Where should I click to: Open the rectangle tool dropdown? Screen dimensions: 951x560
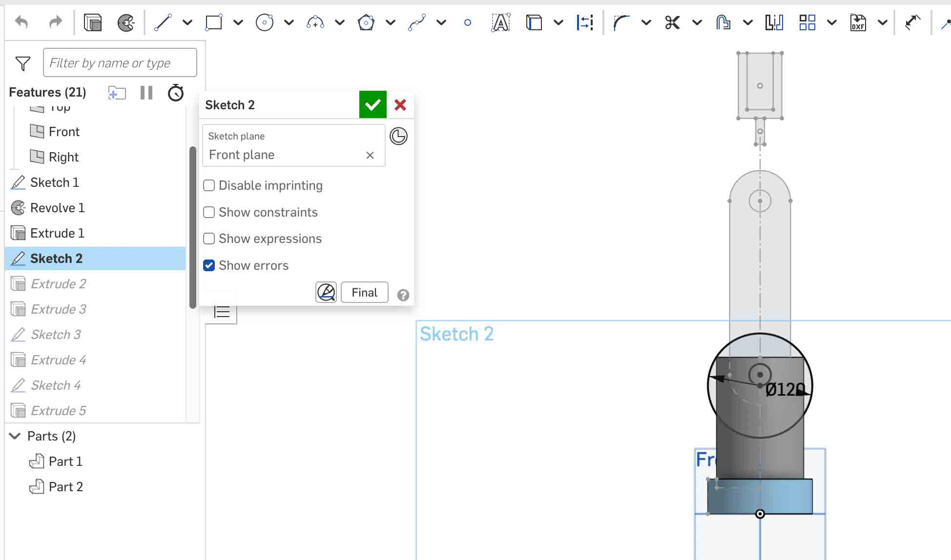tap(238, 22)
